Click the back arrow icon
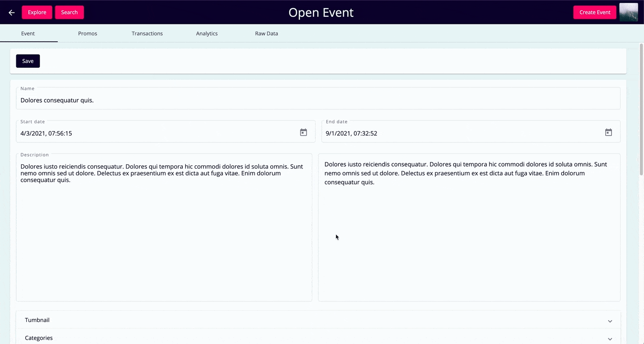This screenshot has height=344, width=644. click(x=11, y=12)
